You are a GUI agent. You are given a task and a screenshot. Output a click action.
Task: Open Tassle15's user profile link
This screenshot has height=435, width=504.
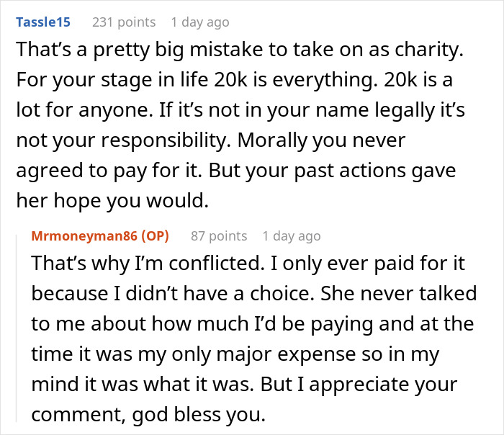42,22
